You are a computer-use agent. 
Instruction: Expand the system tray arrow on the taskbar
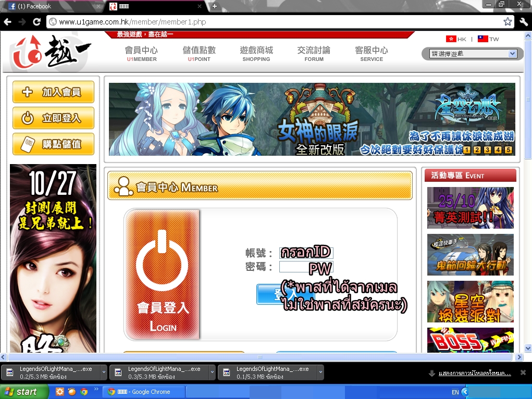465,392
